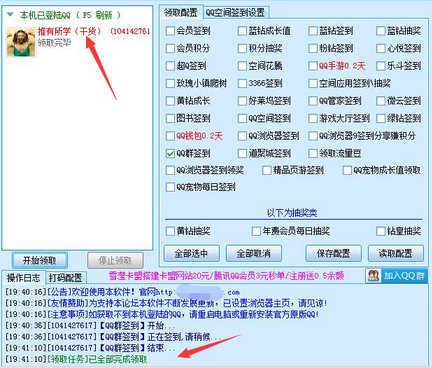Open the 打码配置 tab
This screenshot has height=368, width=432.
(x=65, y=277)
